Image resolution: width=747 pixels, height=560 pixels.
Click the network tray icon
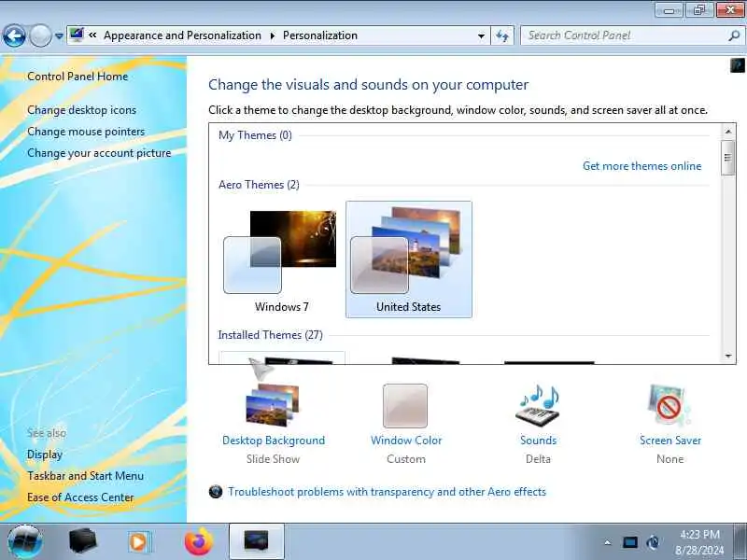[x=654, y=542]
